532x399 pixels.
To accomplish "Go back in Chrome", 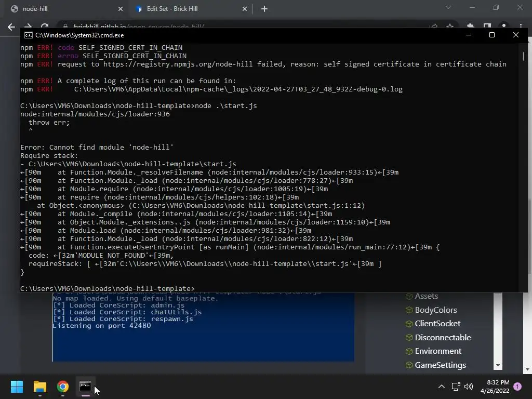I will [11, 27].
